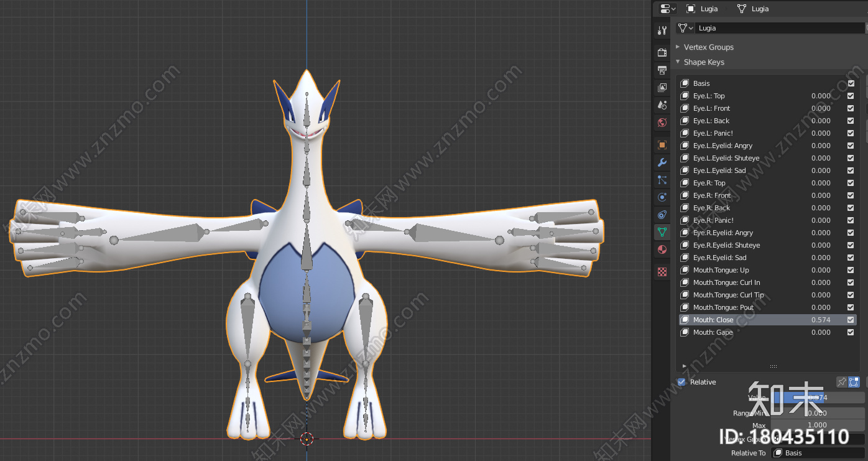Click the 3D cursor at the origin
This screenshot has height=461, width=868.
click(306, 439)
